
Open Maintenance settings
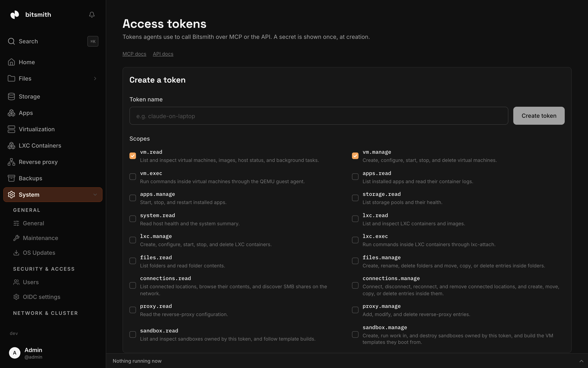coord(55,238)
